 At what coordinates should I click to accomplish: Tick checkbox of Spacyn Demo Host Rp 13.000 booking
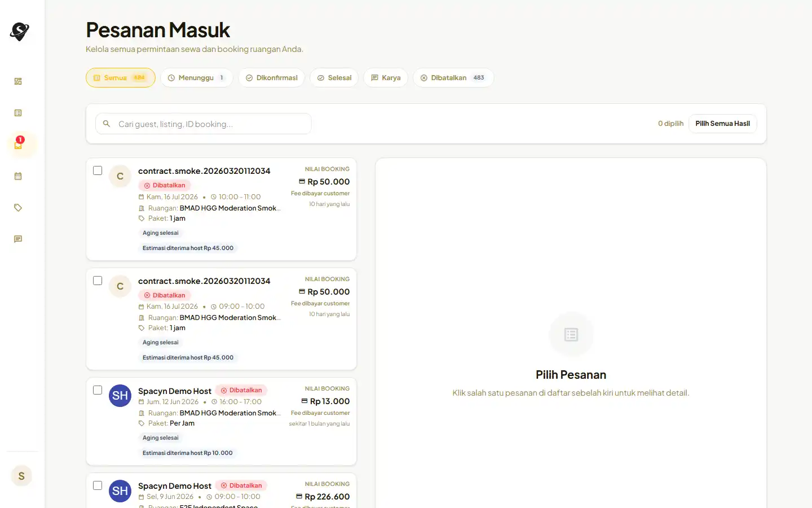coord(98,390)
